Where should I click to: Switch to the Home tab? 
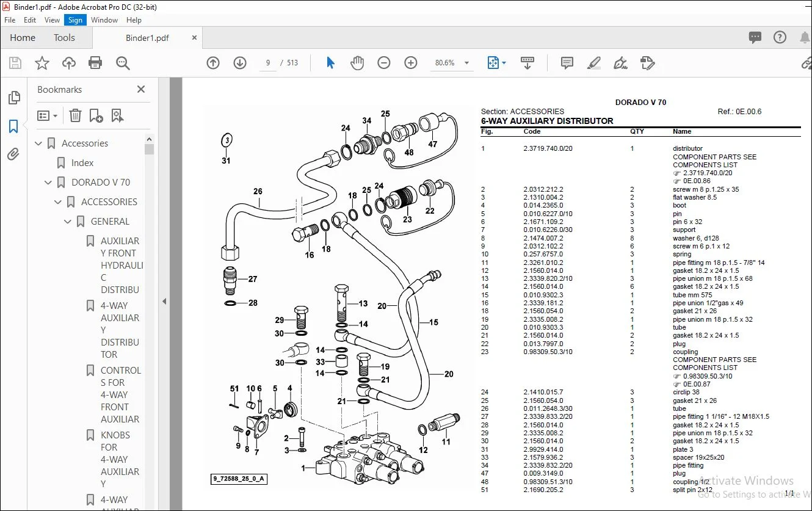[x=23, y=38]
